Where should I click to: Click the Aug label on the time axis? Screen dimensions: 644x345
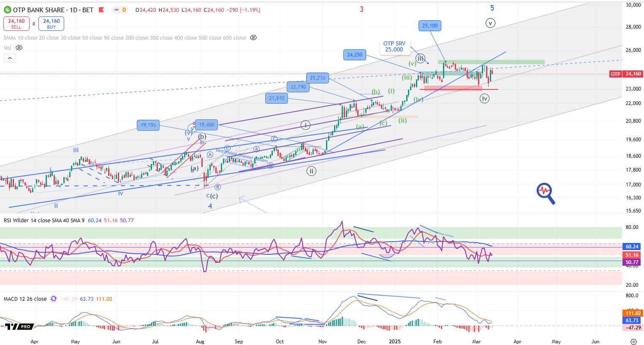click(200, 341)
